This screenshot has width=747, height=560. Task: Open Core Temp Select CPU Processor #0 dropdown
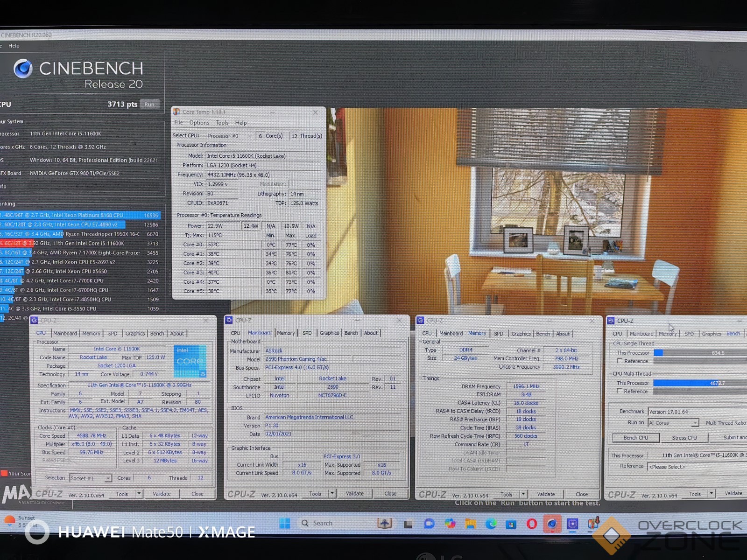[x=230, y=136]
